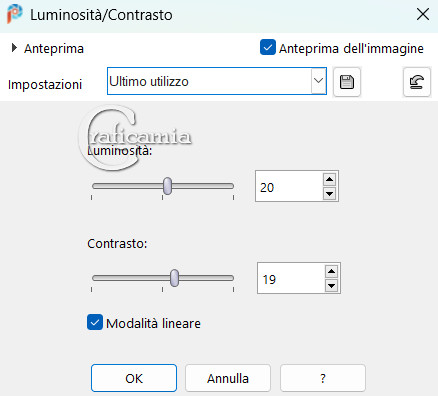Image resolution: width=438 pixels, height=396 pixels.
Task: Click the Luminosità value field showing 20
Action: point(289,186)
